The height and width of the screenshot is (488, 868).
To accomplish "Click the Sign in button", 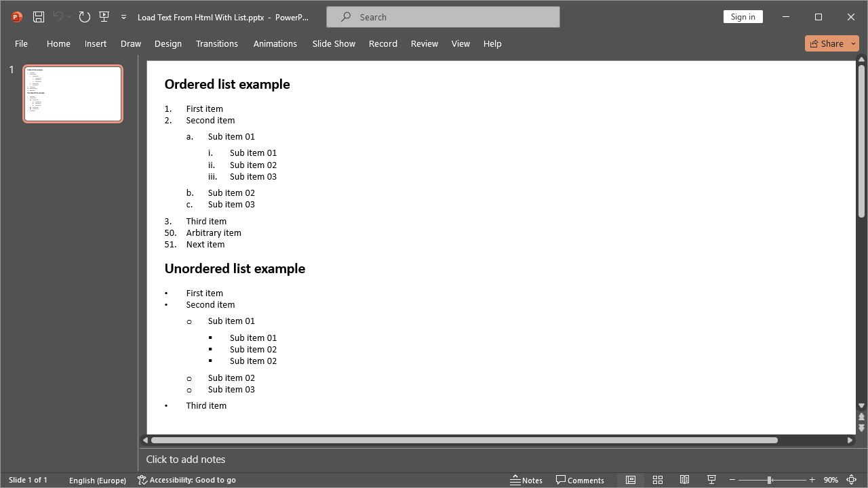I will pos(743,17).
